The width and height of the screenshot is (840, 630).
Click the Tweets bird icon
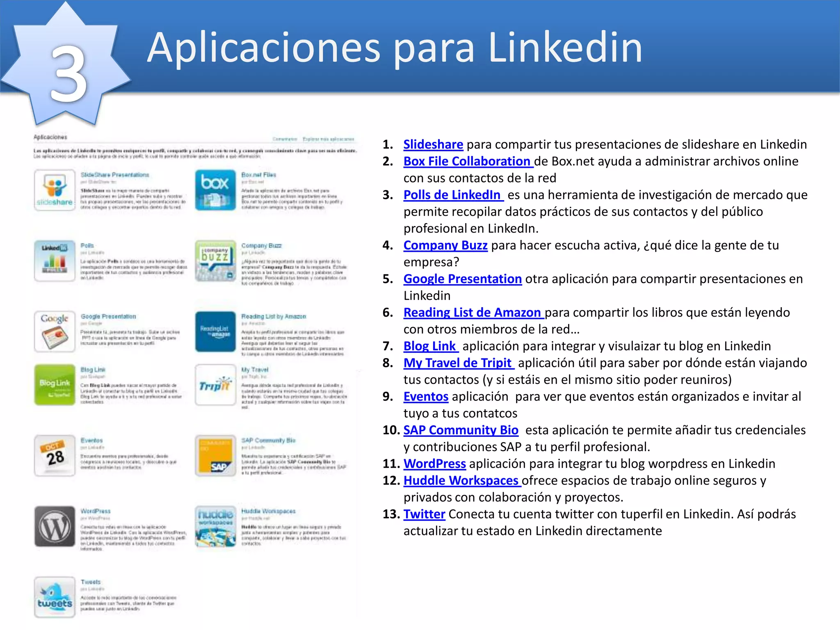[55, 597]
